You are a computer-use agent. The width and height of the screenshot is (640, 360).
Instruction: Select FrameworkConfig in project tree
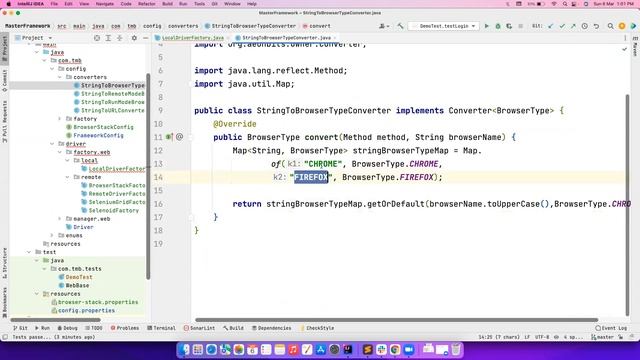coord(95,135)
